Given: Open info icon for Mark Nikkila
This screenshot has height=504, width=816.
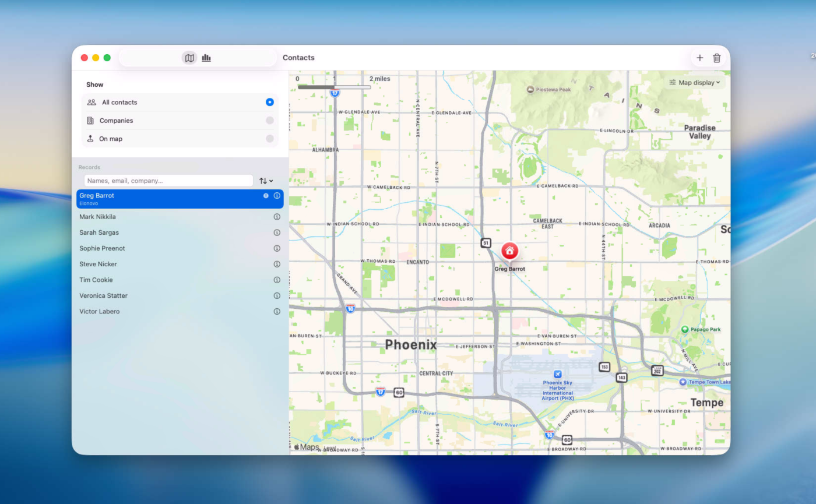Looking at the screenshot, I should (x=277, y=217).
